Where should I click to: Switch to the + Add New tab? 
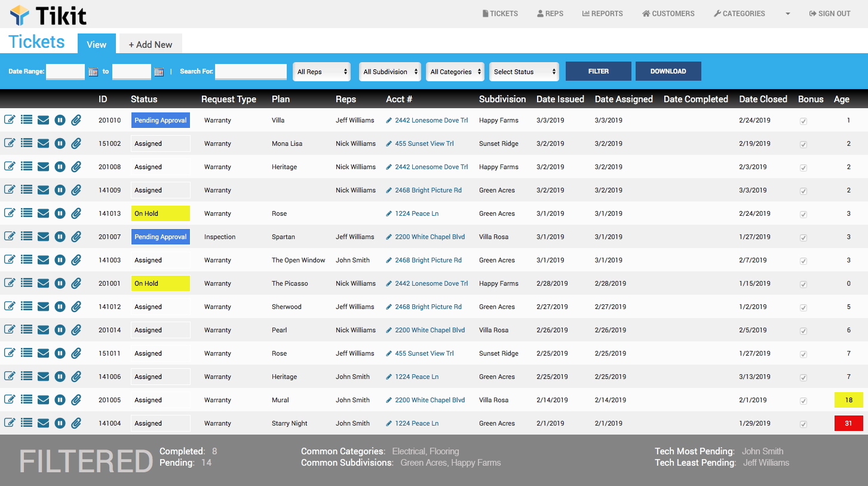click(151, 44)
